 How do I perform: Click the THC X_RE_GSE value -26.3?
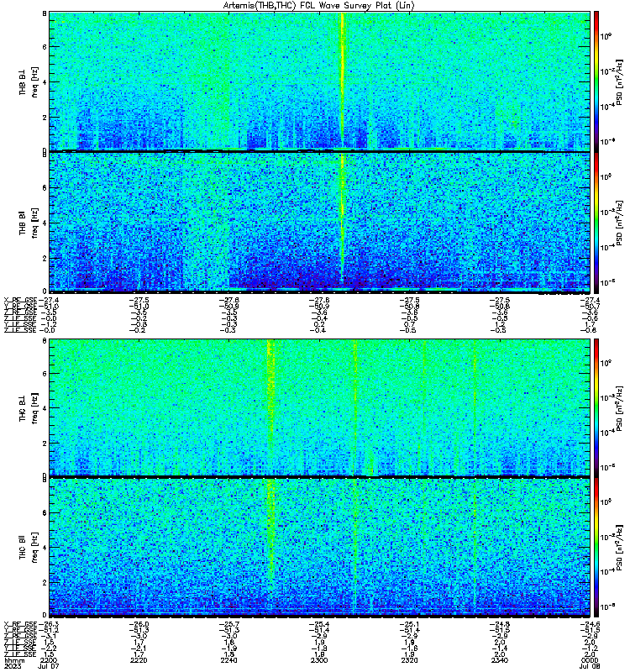[x=48, y=624]
